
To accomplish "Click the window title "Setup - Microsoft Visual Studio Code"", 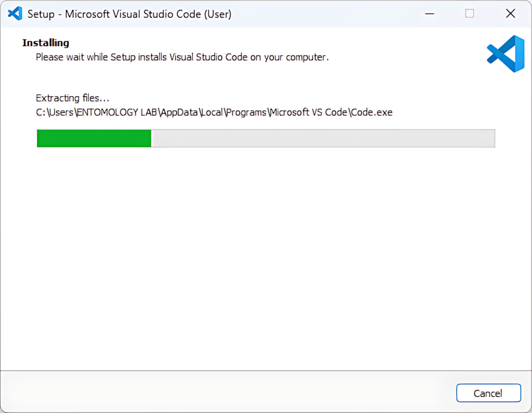I will pyautogui.click(x=114, y=14).
